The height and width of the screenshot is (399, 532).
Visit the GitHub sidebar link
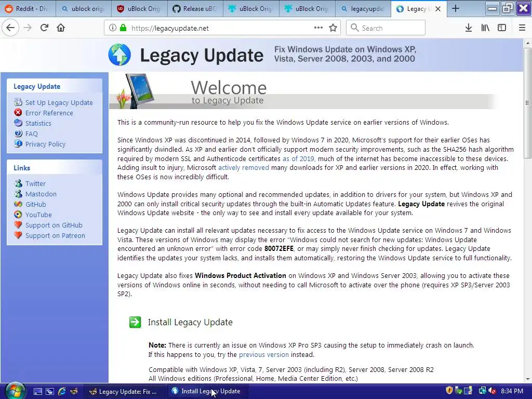36,204
